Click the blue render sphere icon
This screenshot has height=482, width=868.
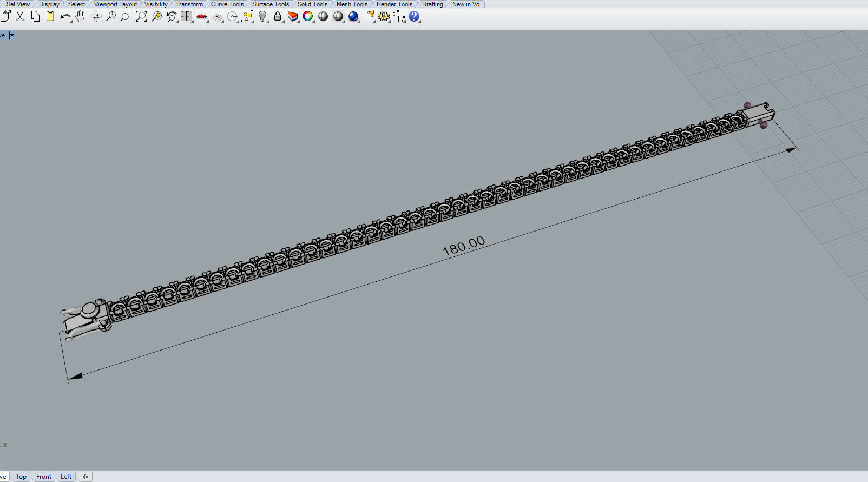tap(353, 17)
